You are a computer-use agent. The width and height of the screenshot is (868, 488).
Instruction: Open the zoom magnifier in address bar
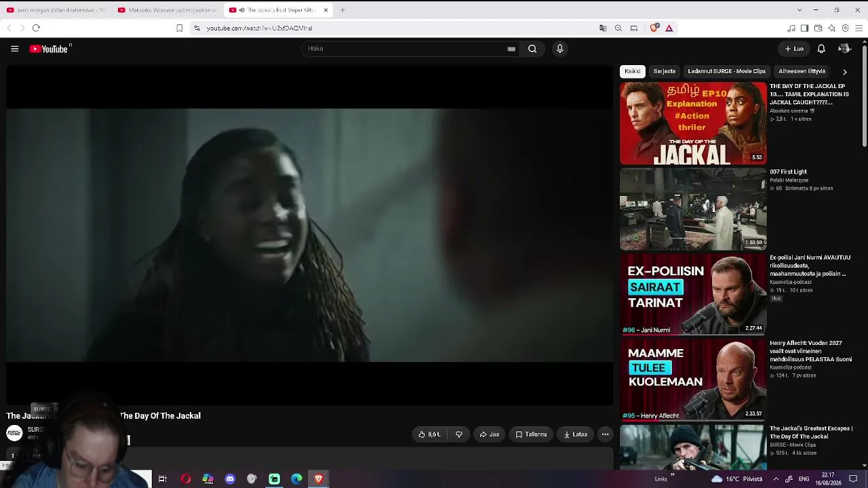click(x=618, y=28)
